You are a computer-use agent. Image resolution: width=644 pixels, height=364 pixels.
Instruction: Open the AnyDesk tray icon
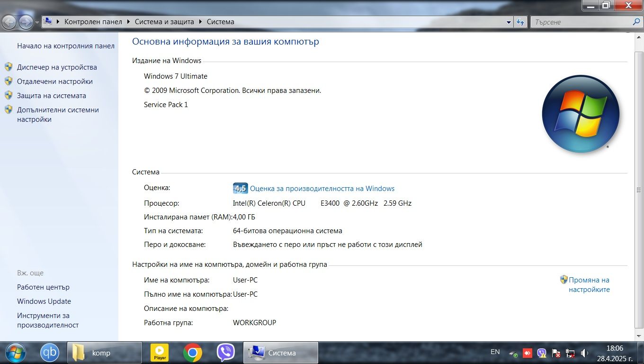click(x=528, y=353)
